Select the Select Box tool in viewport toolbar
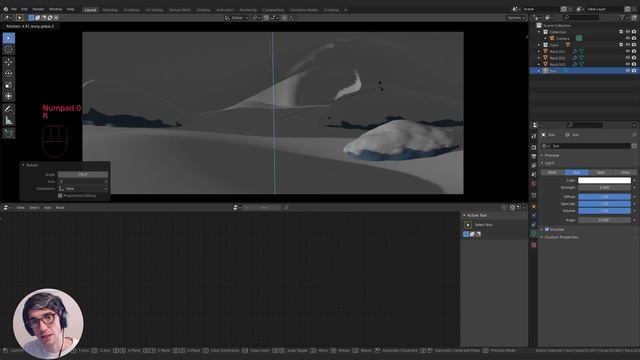 point(9,38)
